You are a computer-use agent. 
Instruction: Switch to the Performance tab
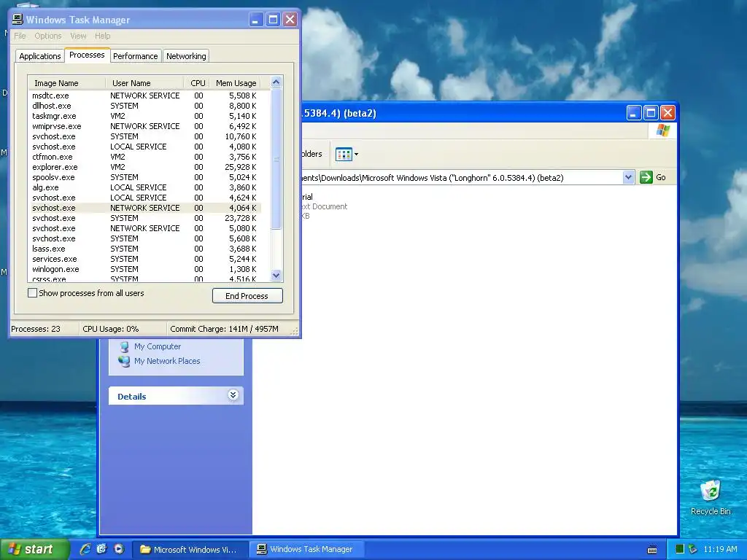(135, 56)
